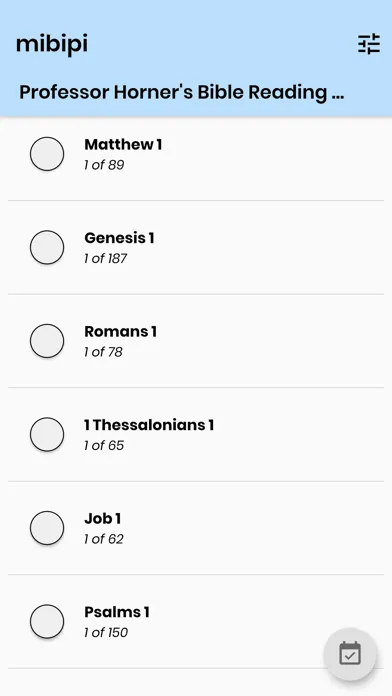
Task: Check the Psalms 1 circle
Action: pyautogui.click(x=47, y=621)
